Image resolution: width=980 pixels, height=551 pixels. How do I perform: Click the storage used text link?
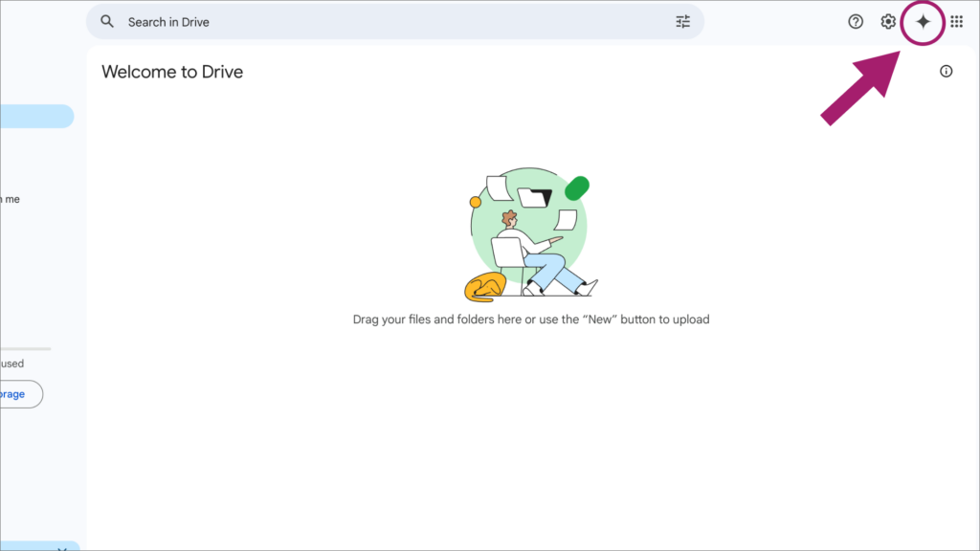pos(12,364)
